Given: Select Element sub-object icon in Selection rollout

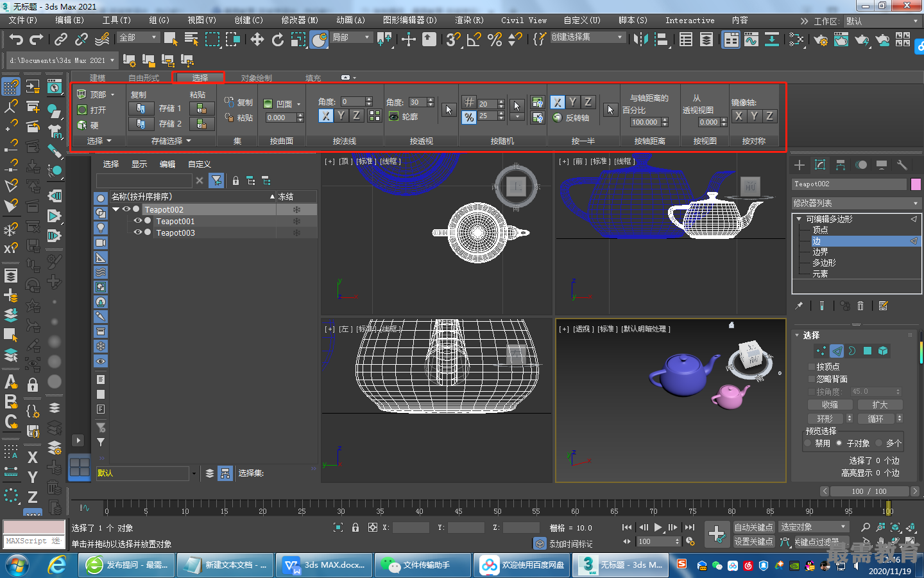Looking at the screenshot, I should 883,351.
